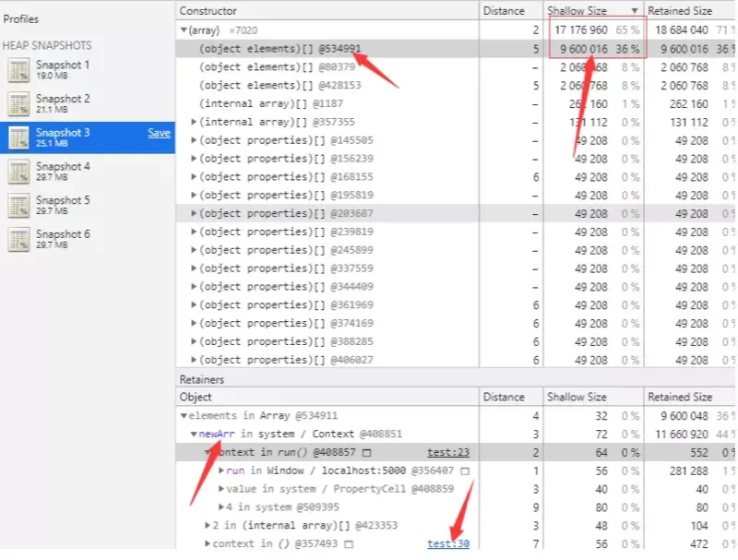The height and width of the screenshot is (560, 738).
Task: Save Snapshot 3 using Save link
Action: click(159, 133)
